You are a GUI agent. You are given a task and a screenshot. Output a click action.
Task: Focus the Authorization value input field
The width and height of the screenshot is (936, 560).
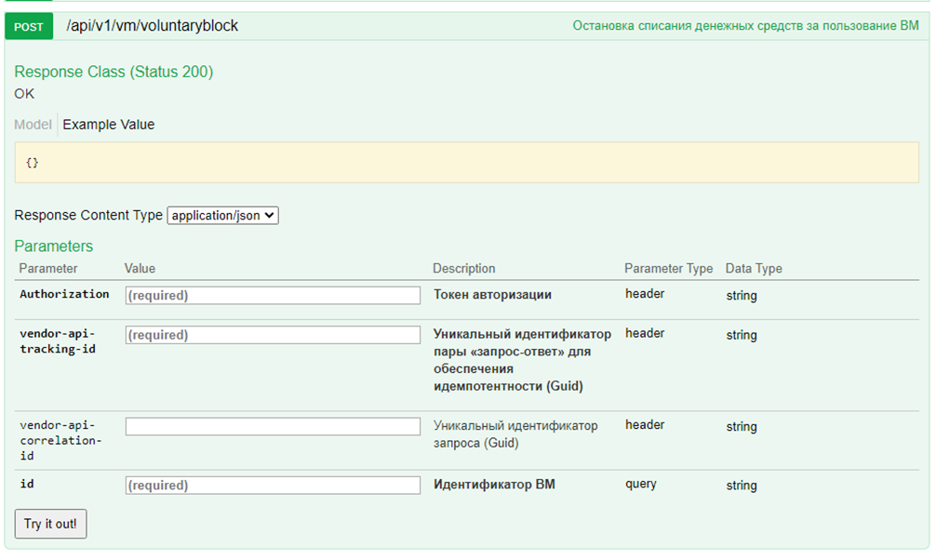click(273, 296)
